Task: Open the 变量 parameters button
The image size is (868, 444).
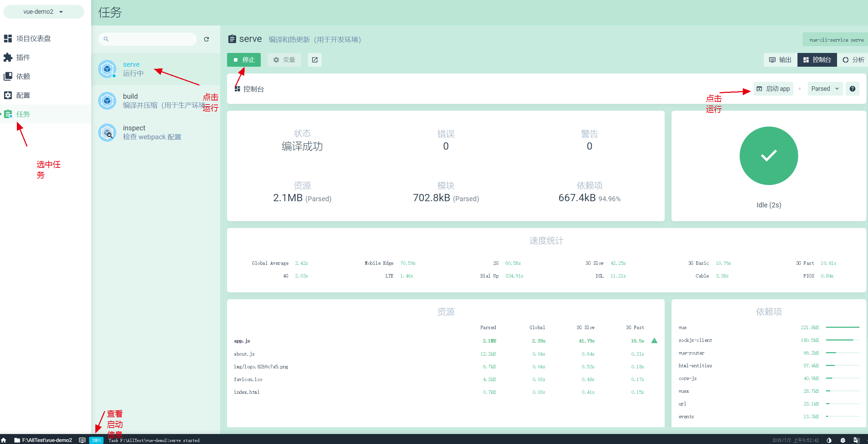Action: click(x=284, y=60)
